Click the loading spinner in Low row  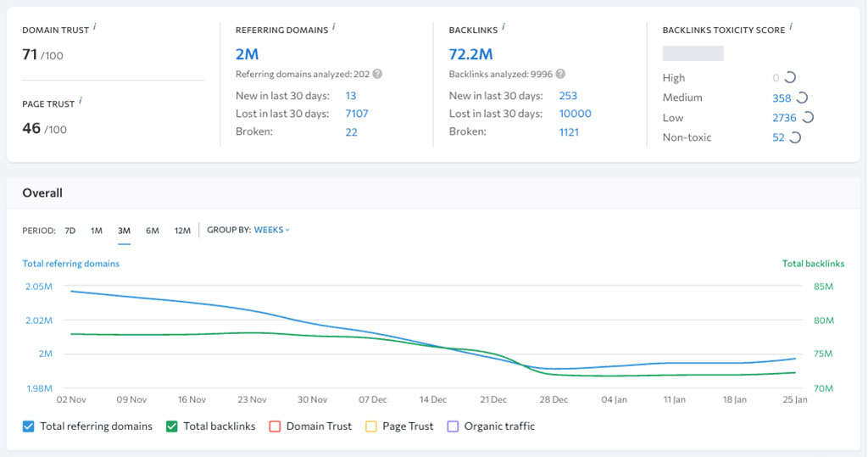click(808, 118)
